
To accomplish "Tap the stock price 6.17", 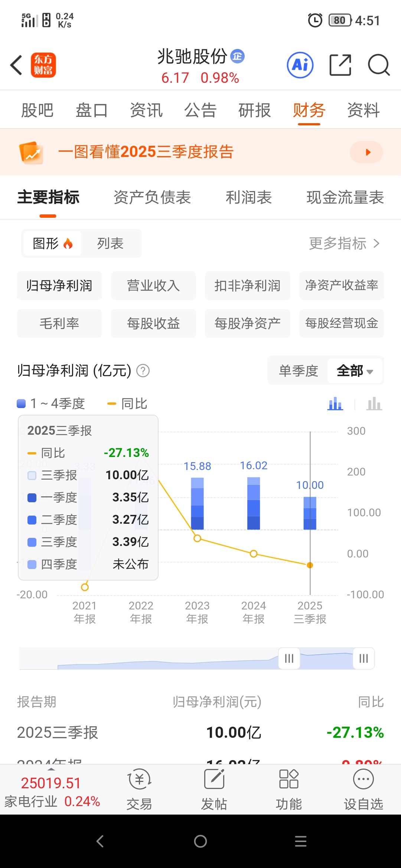I will point(175,78).
